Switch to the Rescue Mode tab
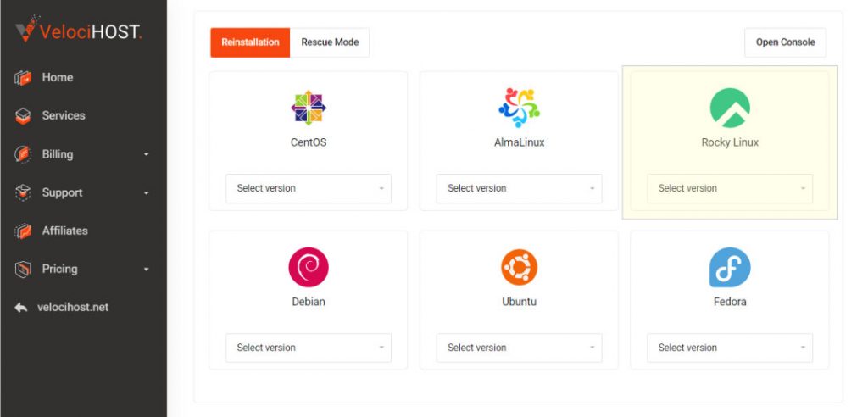 point(330,42)
